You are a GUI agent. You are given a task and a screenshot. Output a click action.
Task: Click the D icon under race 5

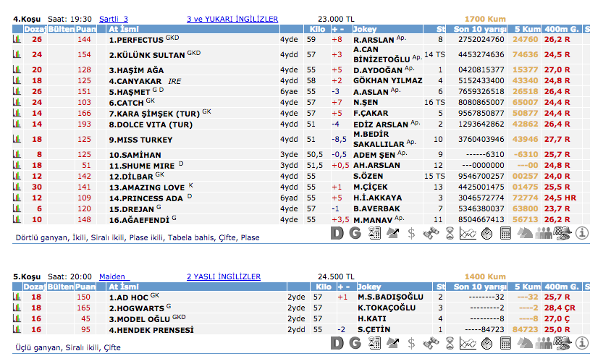click(x=337, y=343)
